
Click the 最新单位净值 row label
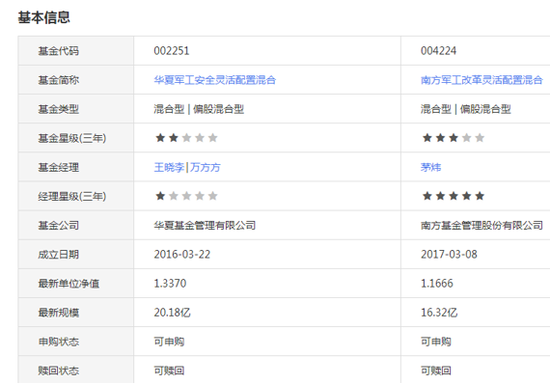[x=68, y=284]
